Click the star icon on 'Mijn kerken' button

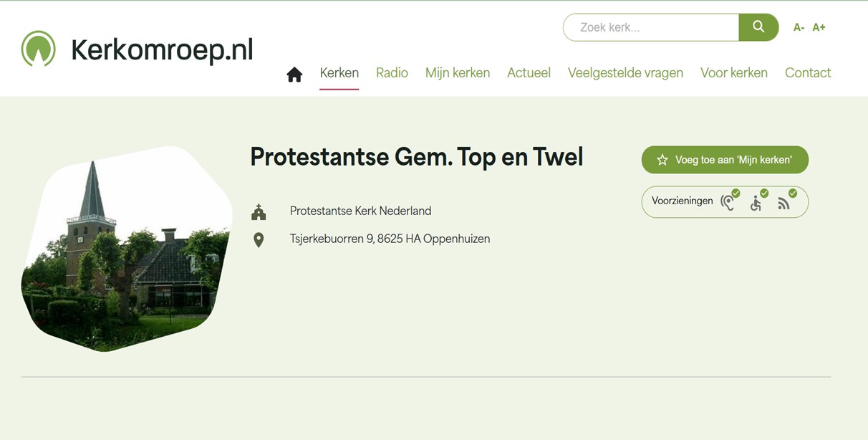click(662, 160)
